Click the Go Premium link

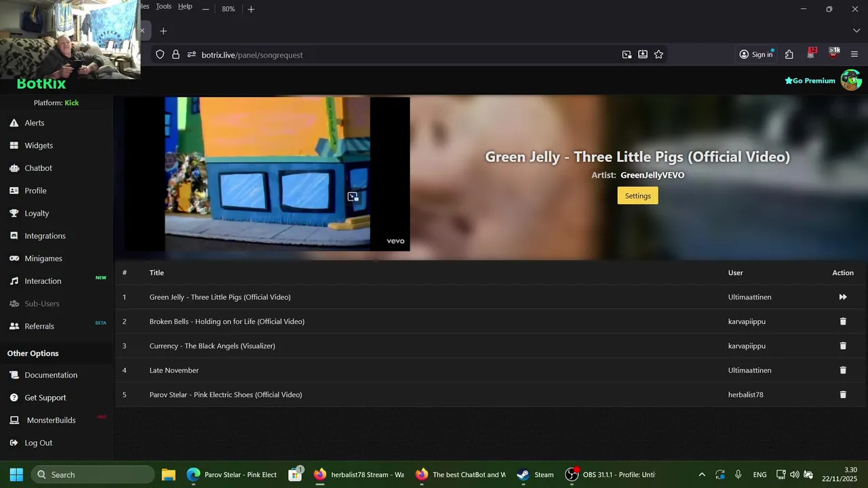point(810,81)
